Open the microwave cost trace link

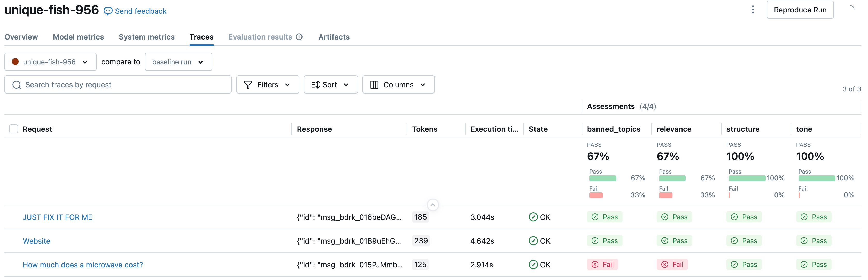click(83, 265)
